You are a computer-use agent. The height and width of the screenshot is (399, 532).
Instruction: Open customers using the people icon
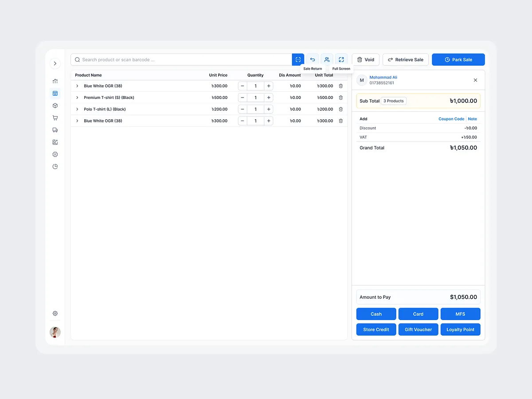pyautogui.click(x=327, y=59)
